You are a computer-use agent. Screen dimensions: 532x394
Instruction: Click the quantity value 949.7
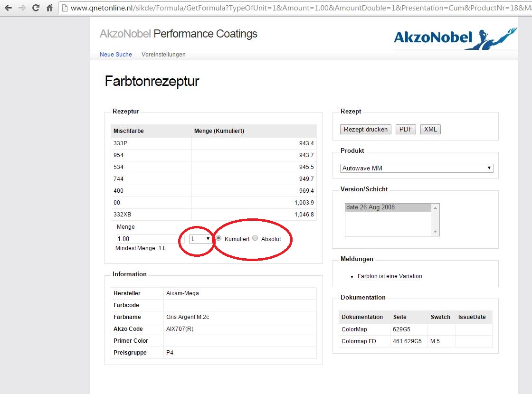pyautogui.click(x=306, y=178)
